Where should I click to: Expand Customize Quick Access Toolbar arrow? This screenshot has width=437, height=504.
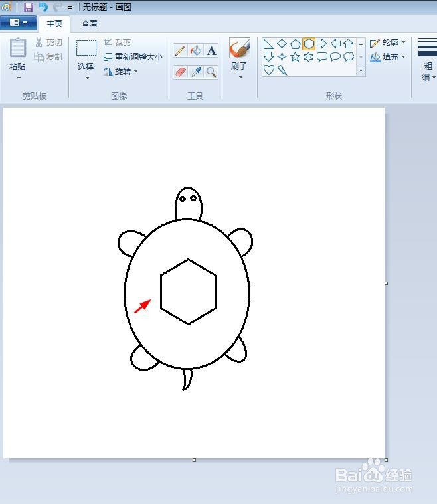[x=70, y=8]
